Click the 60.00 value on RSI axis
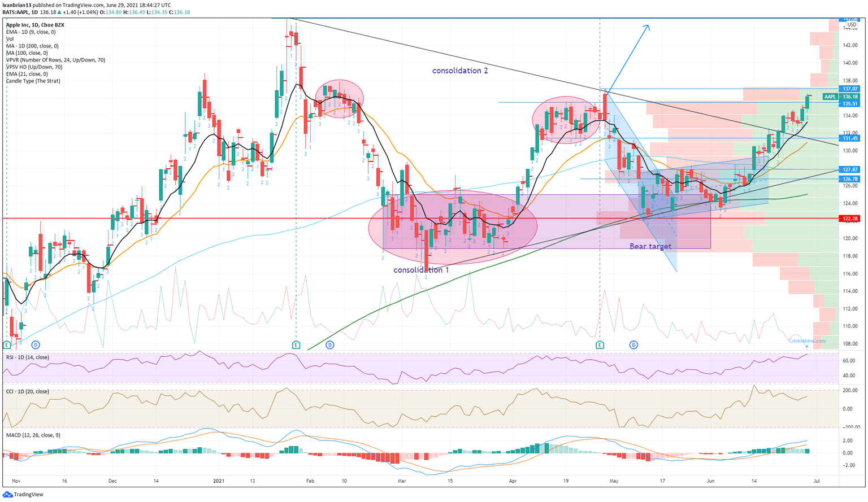This screenshot has width=868, height=502. 849,360
